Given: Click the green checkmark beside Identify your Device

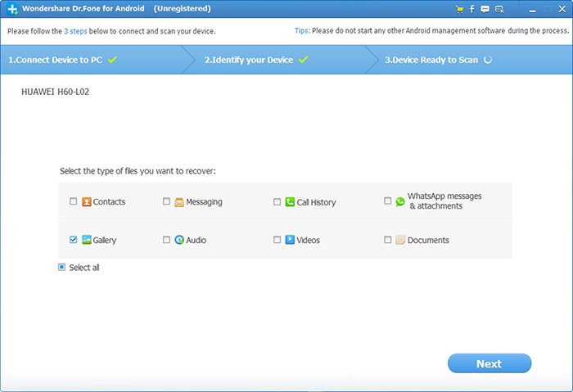Looking at the screenshot, I should (304, 59).
